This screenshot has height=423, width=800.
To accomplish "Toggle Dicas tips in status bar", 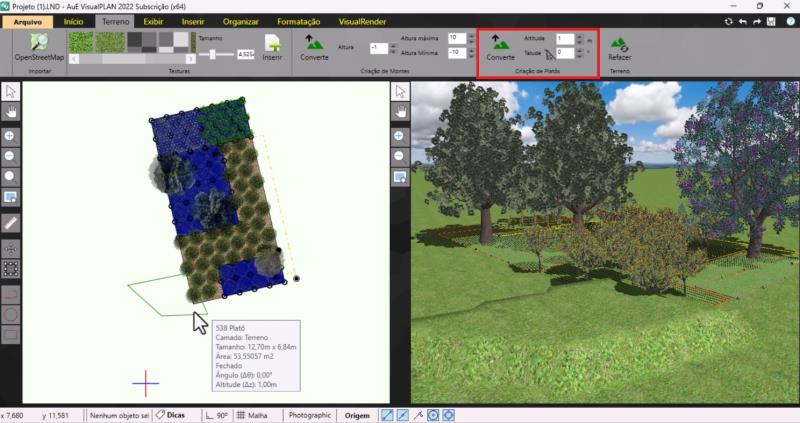I will tap(170, 415).
